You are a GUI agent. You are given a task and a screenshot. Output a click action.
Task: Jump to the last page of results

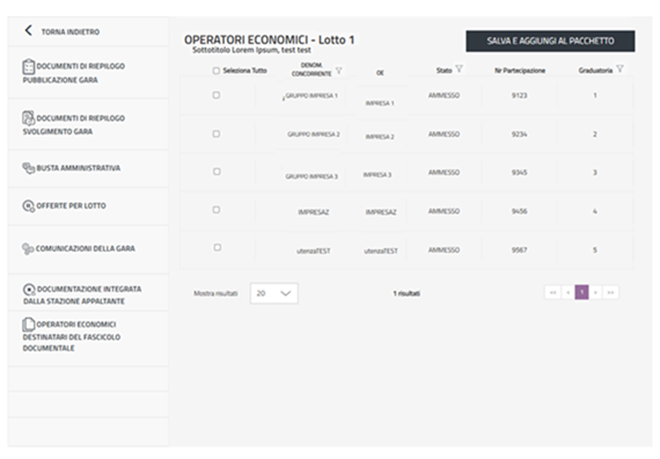point(610,293)
